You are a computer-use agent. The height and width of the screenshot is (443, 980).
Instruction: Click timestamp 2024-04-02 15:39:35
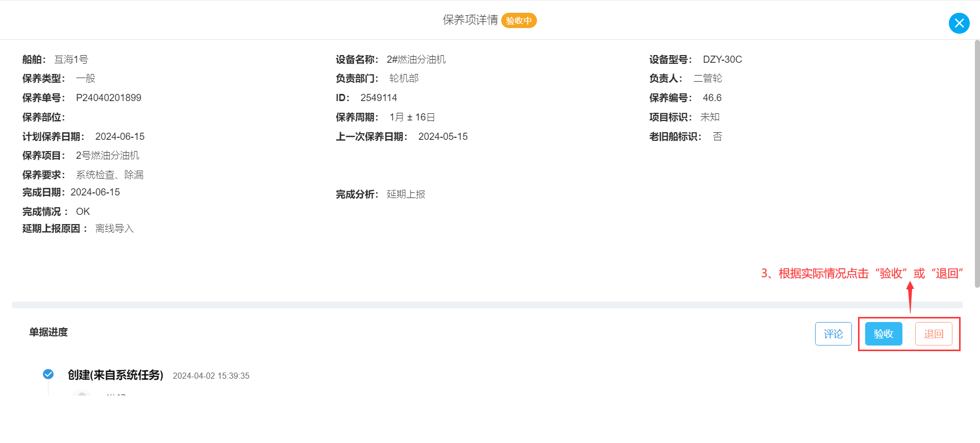click(211, 376)
